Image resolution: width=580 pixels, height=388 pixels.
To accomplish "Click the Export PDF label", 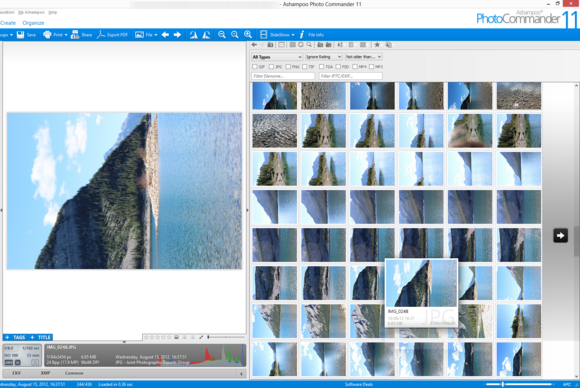I will coord(117,35).
